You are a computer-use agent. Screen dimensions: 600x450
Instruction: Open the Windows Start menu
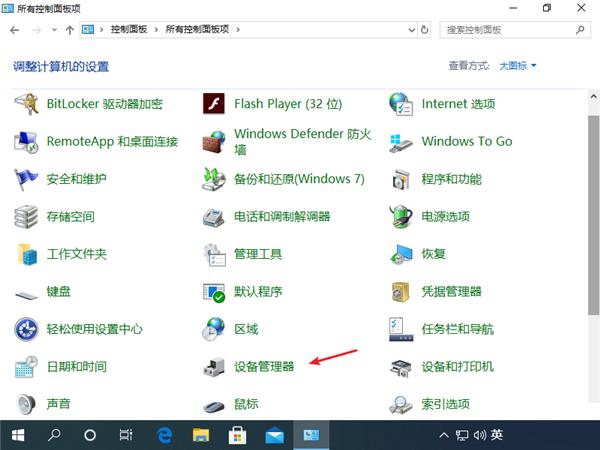[x=18, y=435]
